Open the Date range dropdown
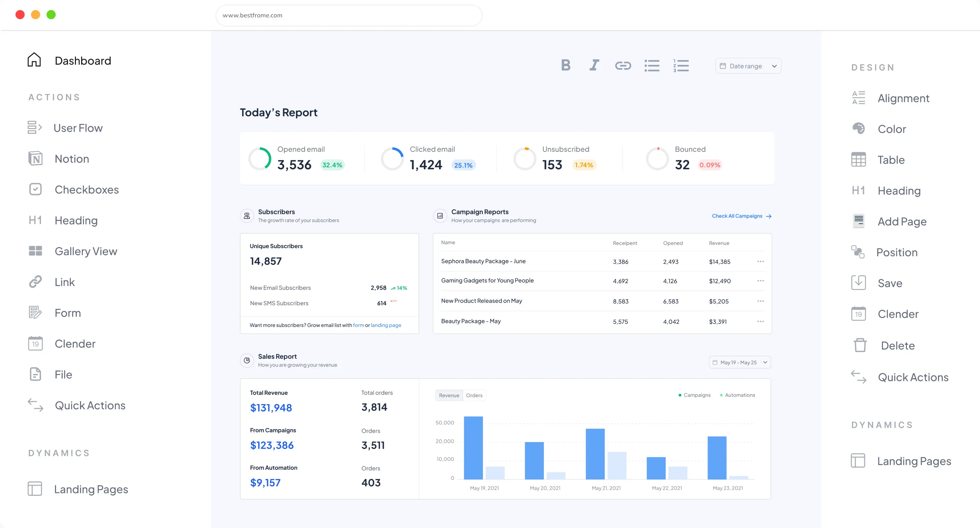The height and width of the screenshot is (528, 980). 748,66
